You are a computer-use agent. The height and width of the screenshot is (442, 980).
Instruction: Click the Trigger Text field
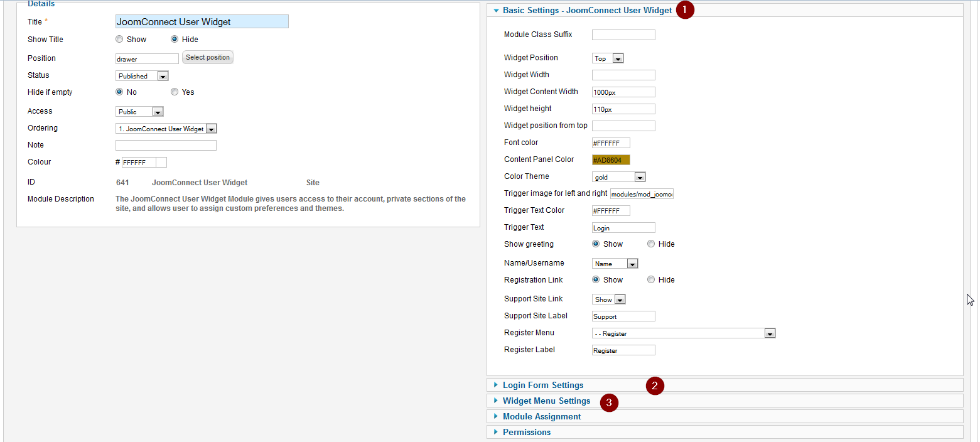(623, 227)
